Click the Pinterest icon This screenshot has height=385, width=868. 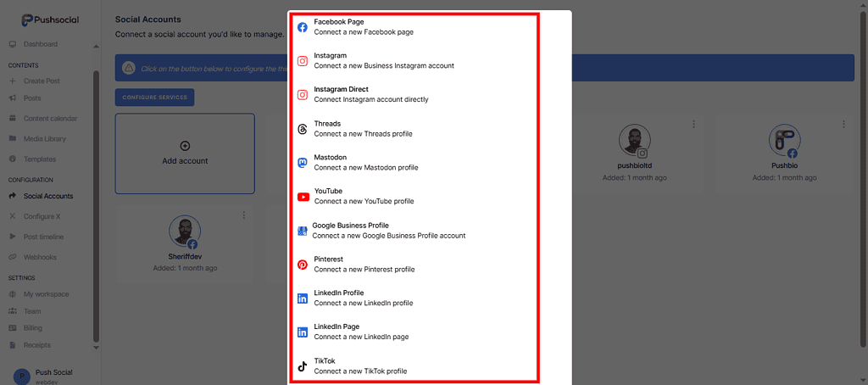(x=303, y=265)
